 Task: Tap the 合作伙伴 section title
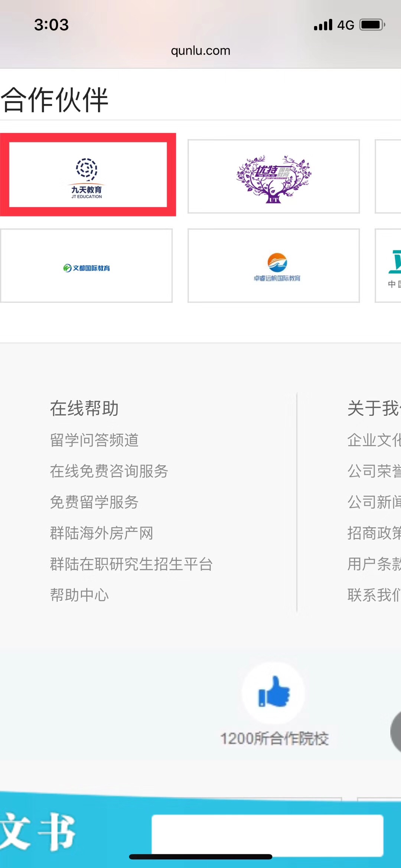(55, 99)
